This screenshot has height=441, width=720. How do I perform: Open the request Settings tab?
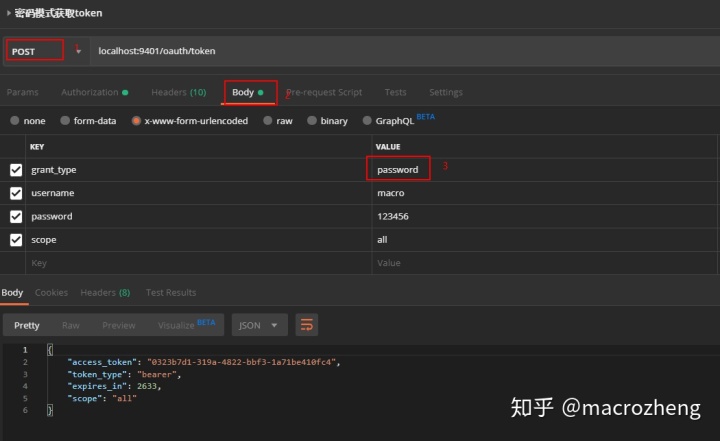[446, 92]
